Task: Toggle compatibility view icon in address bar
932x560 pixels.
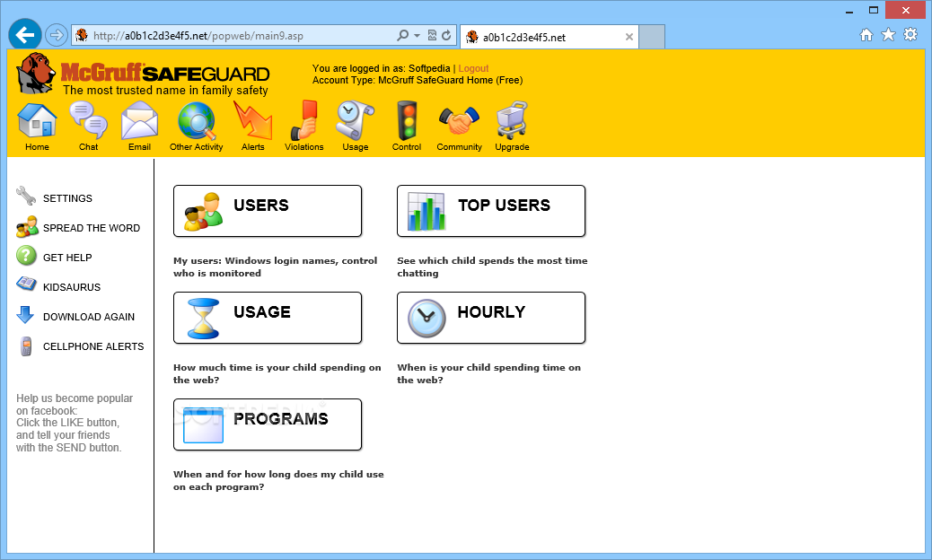Action: [x=432, y=36]
